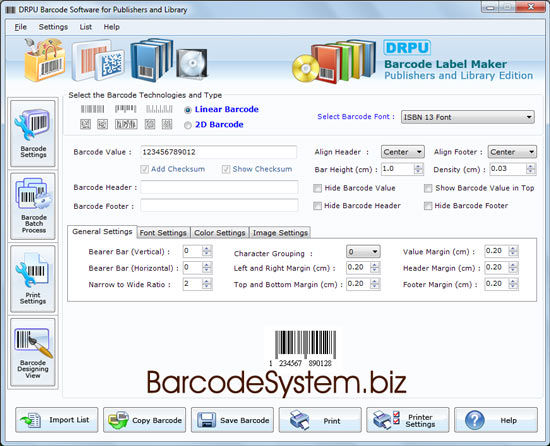Viewport: 550px width, 446px height.
Task: Click the Barcode Footer input field
Action: tap(220, 205)
